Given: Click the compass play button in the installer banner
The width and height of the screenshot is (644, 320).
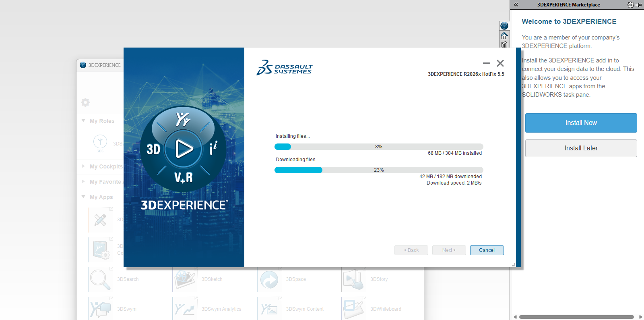Looking at the screenshot, I should point(184,149).
